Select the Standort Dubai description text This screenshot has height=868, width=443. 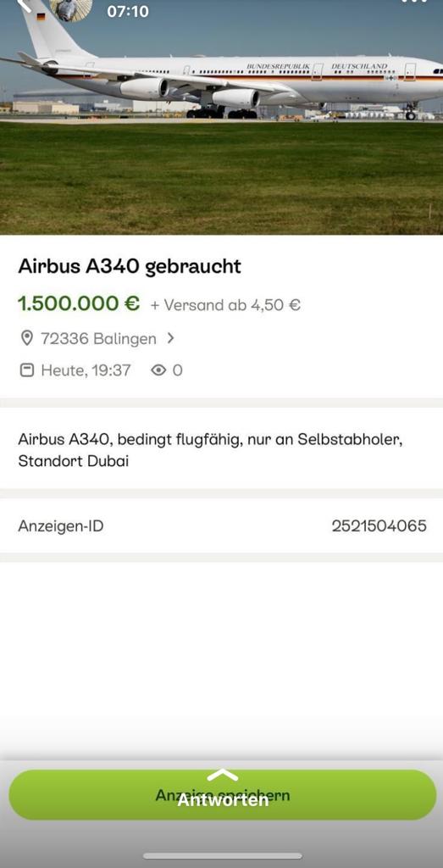[x=73, y=460]
